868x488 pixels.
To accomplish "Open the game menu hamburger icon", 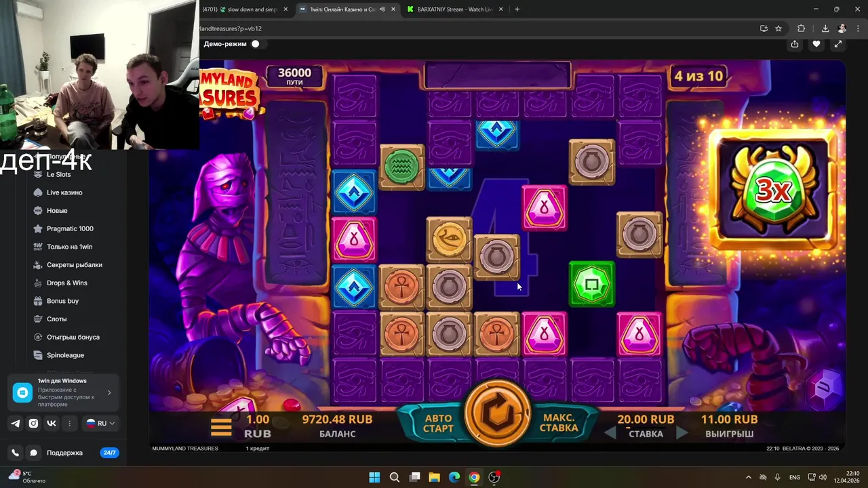I will (221, 427).
